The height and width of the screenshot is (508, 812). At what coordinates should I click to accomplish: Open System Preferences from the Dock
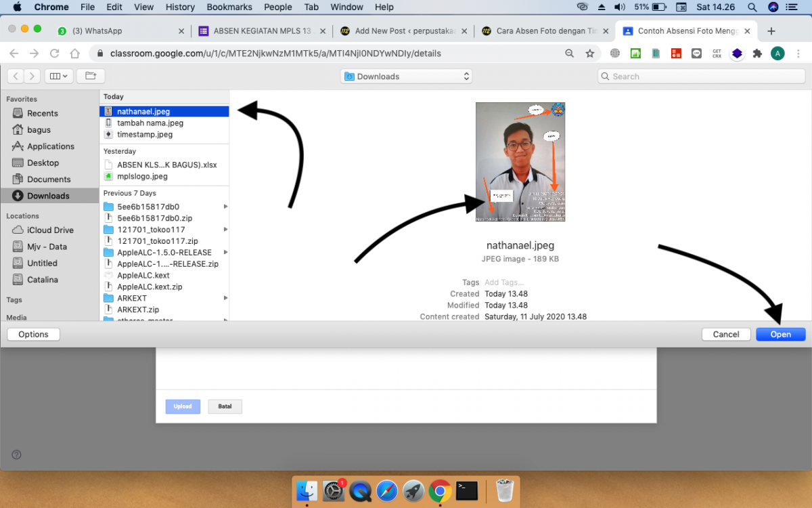(x=333, y=490)
